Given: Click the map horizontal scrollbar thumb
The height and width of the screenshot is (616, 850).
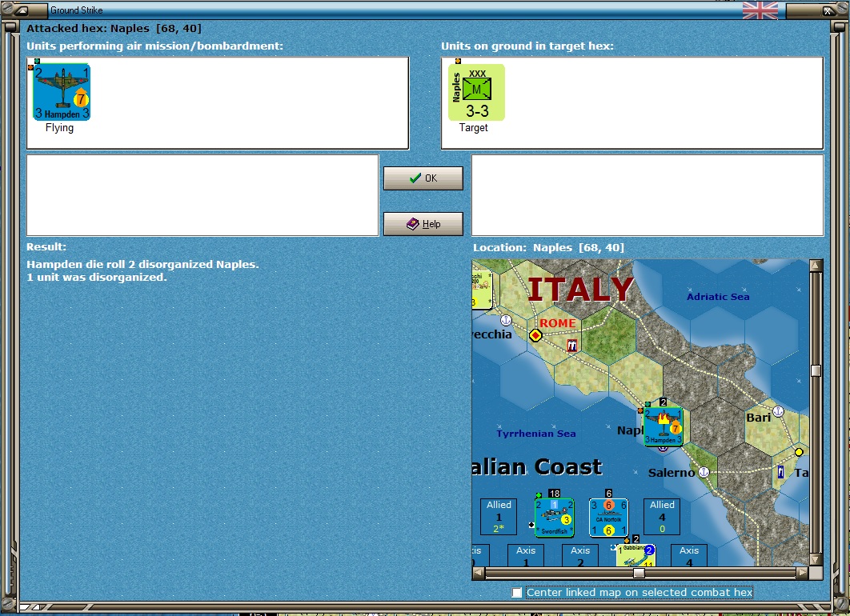Looking at the screenshot, I should pyautogui.click(x=640, y=573).
